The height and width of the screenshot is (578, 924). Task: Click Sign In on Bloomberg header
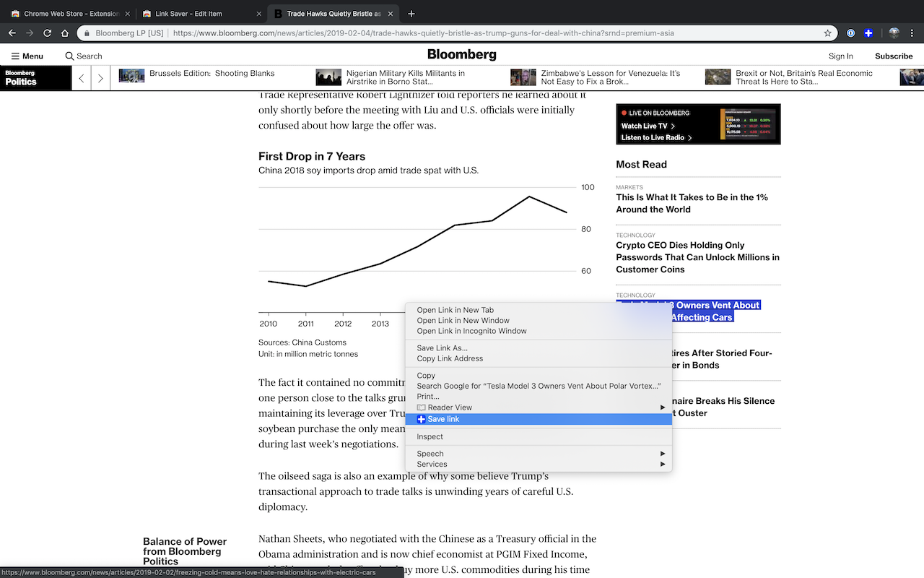[x=840, y=56]
